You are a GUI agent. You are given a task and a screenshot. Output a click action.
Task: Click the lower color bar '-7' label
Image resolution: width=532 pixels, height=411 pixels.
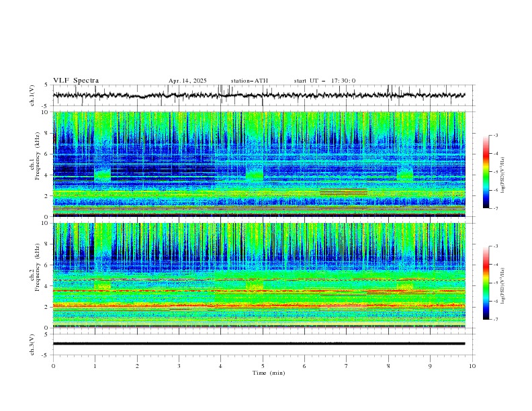pyautogui.click(x=495, y=320)
